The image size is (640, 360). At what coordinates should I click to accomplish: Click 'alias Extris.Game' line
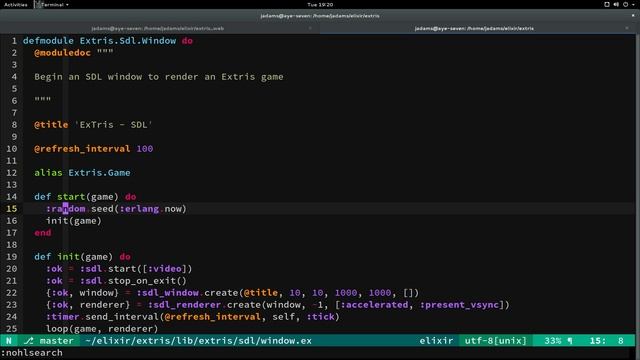click(82, 173)
